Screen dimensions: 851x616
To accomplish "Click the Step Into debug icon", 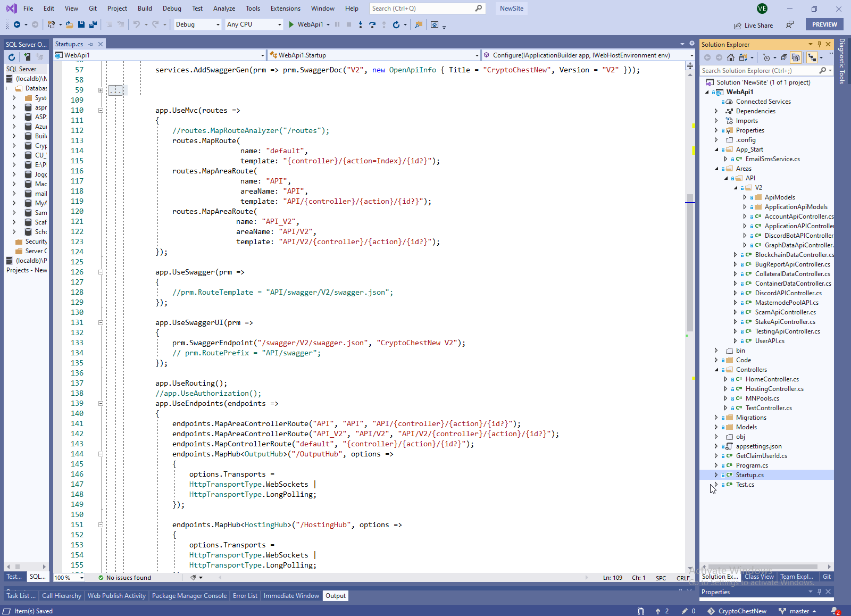I will pos(361,24).
